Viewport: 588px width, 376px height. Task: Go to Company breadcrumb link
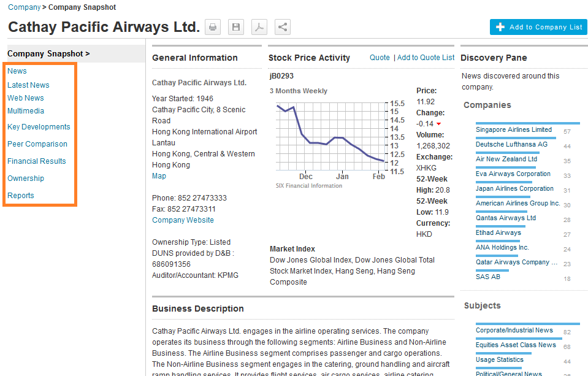click(24, 7)
